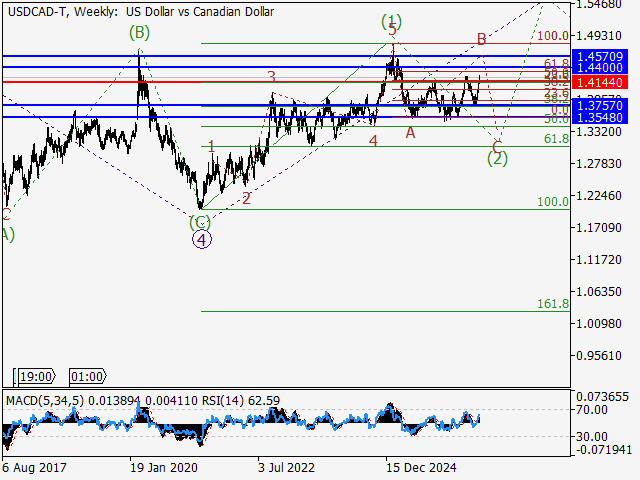Click the 3 Jul 2022 date label

pyautogui.click(x=286, y=467)
